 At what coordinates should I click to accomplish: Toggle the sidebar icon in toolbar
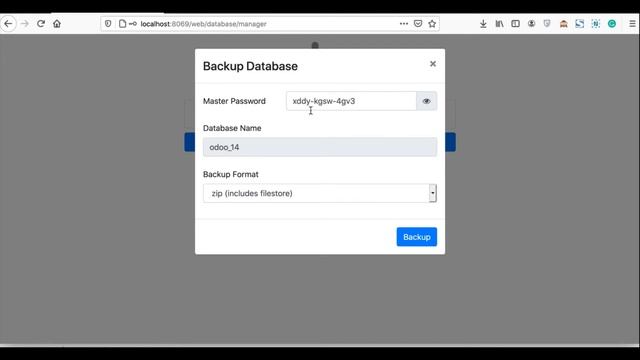(x=516, y=24)
